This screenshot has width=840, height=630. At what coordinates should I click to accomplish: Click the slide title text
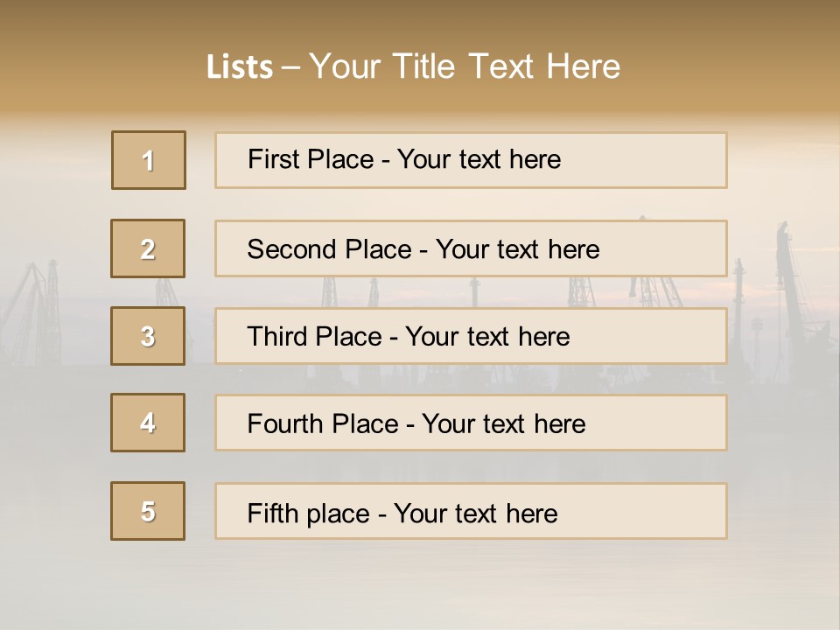tap(414, 66)
